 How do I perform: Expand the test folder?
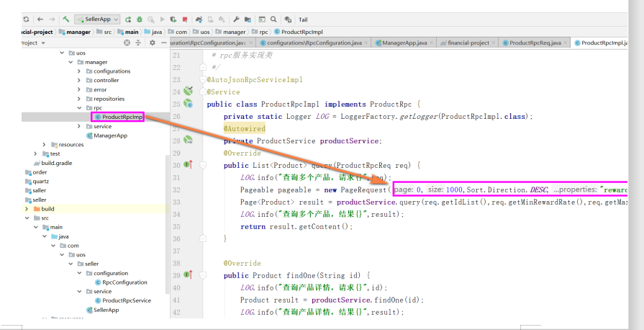point(36,154)
